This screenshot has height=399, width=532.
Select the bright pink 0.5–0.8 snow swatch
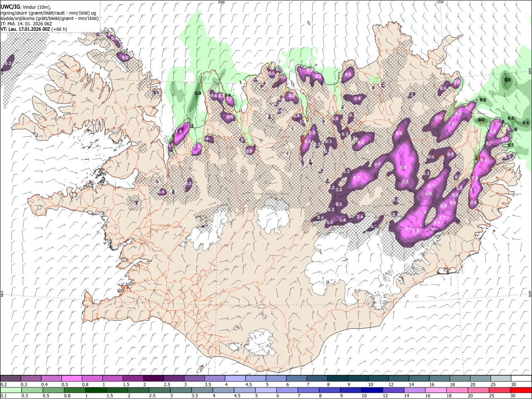[72, 378]
